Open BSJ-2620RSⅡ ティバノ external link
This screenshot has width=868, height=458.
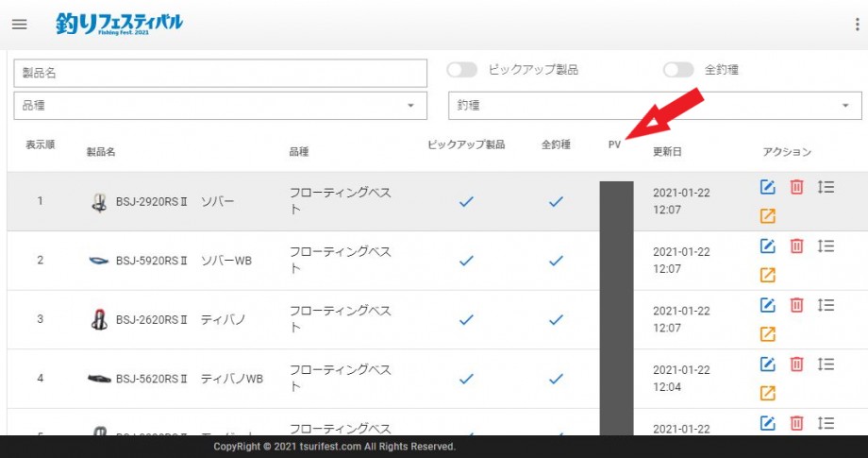(x=767, y=334)
